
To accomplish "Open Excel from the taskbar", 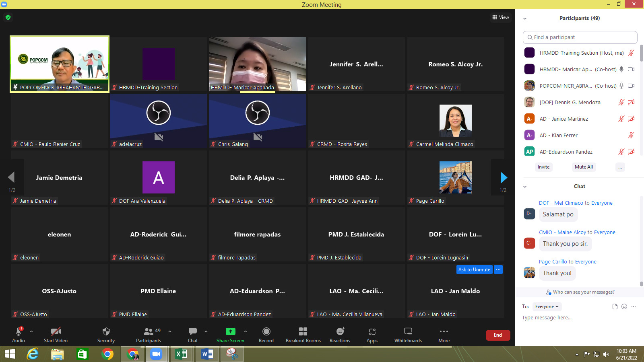I will pyautogui.click(x=182, y=354).
